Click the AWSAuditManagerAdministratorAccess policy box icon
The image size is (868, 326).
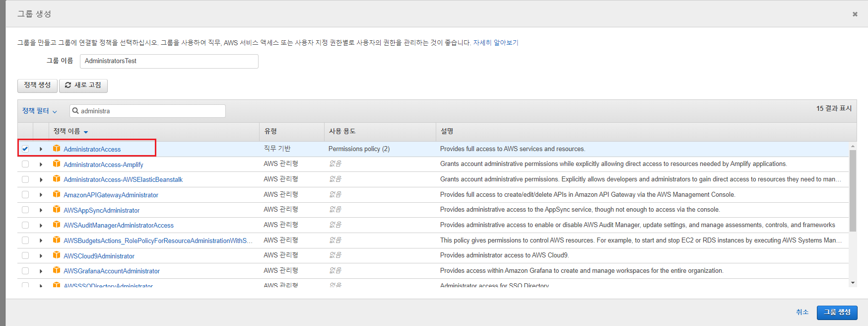57,225
